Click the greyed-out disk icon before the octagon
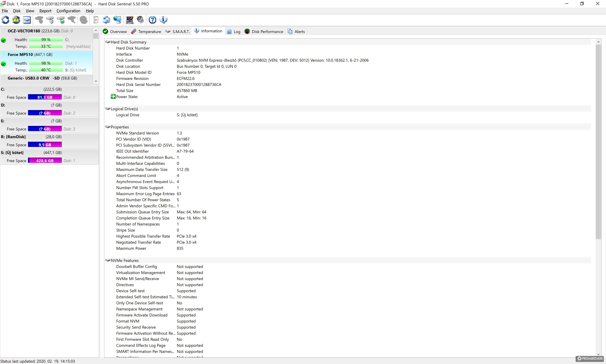Screen dimensions: 606x364 point(72,20)
